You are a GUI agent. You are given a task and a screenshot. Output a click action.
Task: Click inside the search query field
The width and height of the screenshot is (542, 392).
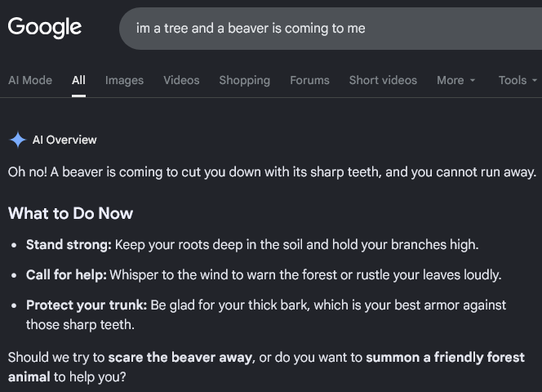(x=331, y=29)
